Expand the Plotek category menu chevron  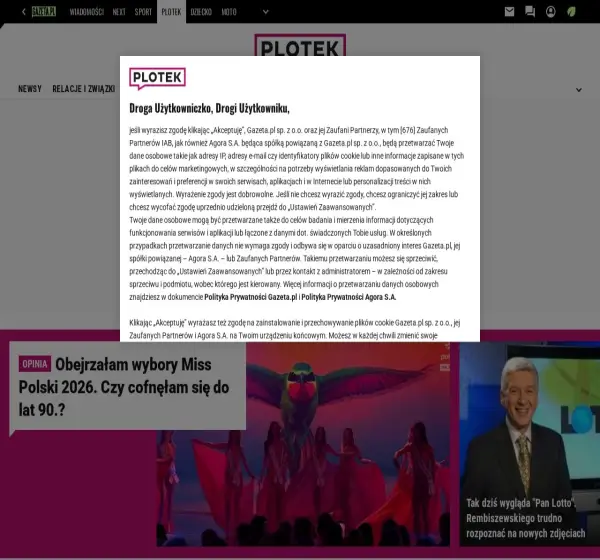click(579, 90)
